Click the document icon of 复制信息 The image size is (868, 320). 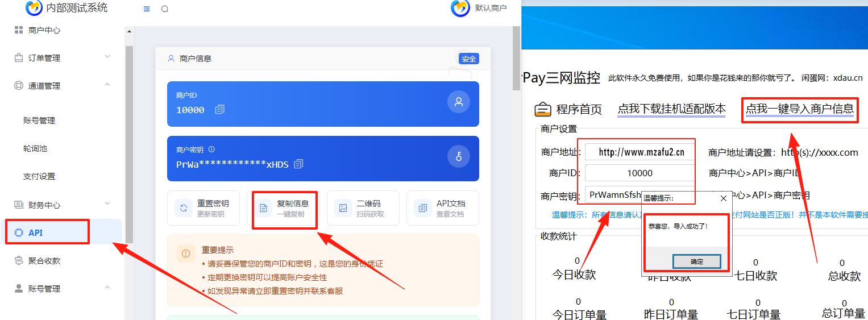[264, 208]
